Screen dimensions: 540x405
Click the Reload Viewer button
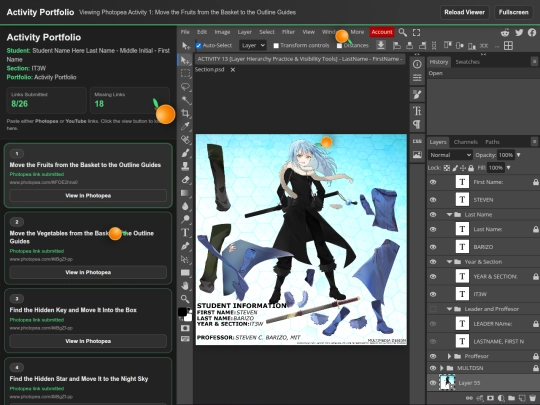(464, 12)
